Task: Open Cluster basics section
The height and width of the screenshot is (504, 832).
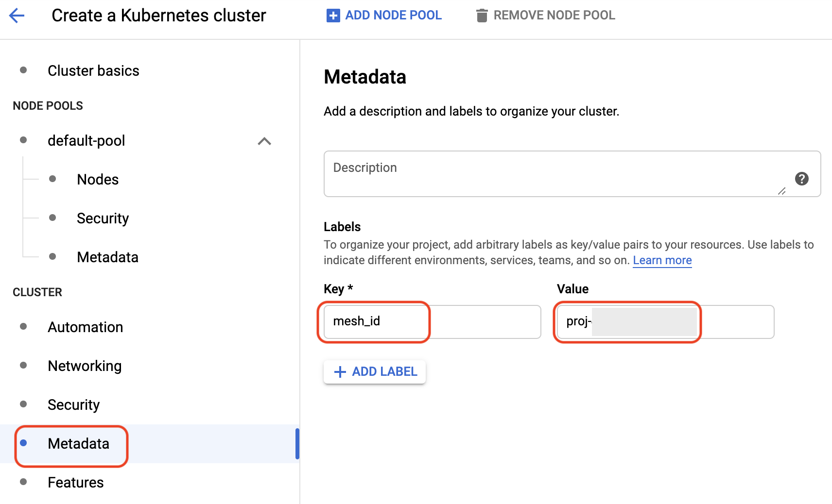Action: coord(93,71)
